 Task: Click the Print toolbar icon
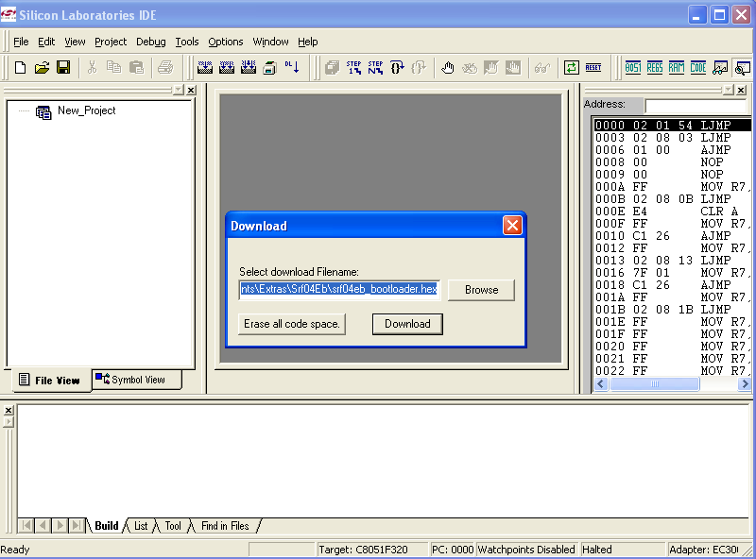pyautogui.click(x=165, y=67)
